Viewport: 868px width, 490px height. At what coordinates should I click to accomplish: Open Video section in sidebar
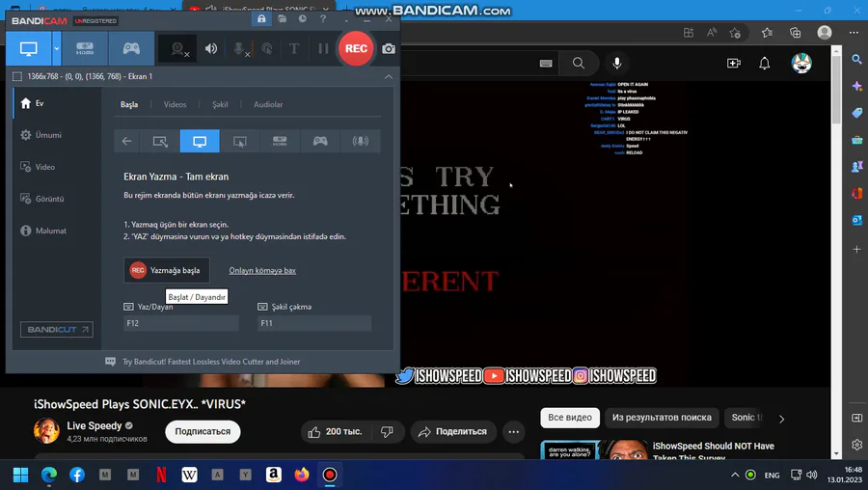(57, 167)
